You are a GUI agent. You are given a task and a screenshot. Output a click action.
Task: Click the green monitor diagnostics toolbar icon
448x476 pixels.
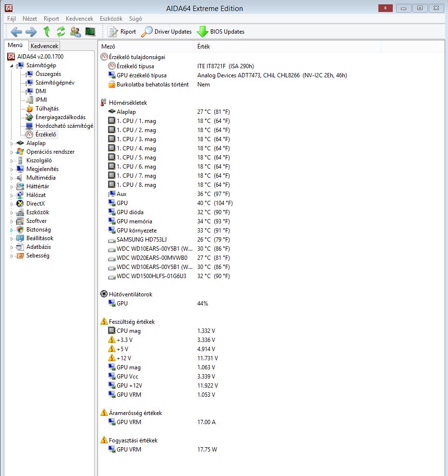click(90, 32)
